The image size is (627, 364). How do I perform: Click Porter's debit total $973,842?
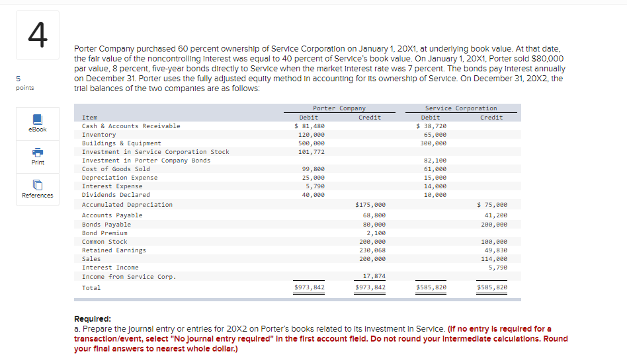pyautogui.click(x=309, y=287)
